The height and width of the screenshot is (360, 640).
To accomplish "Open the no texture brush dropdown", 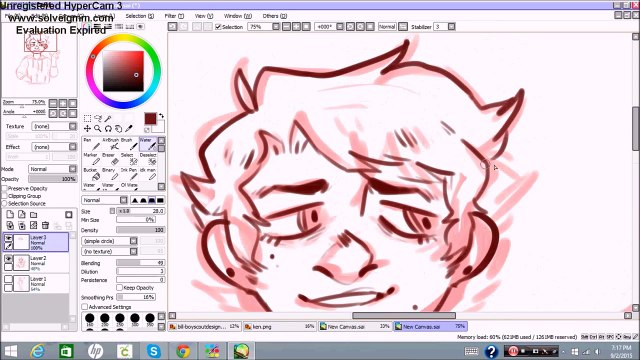I will click(110, 251).
